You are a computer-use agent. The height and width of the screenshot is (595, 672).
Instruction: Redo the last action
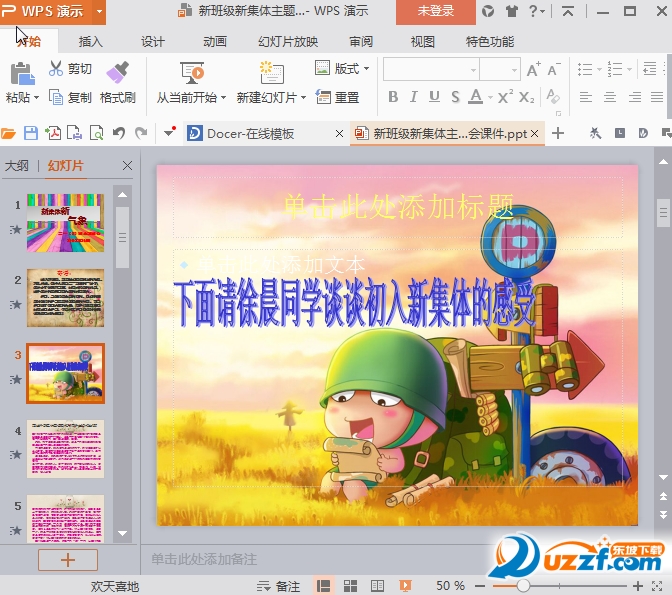pyautogui.click(x=141, y=134)
